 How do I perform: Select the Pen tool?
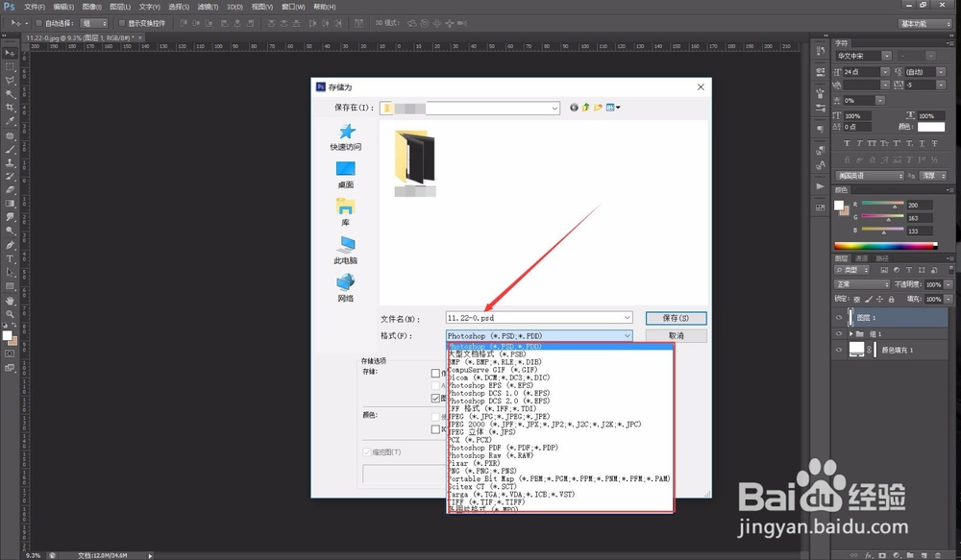click(x=10, y=245)
